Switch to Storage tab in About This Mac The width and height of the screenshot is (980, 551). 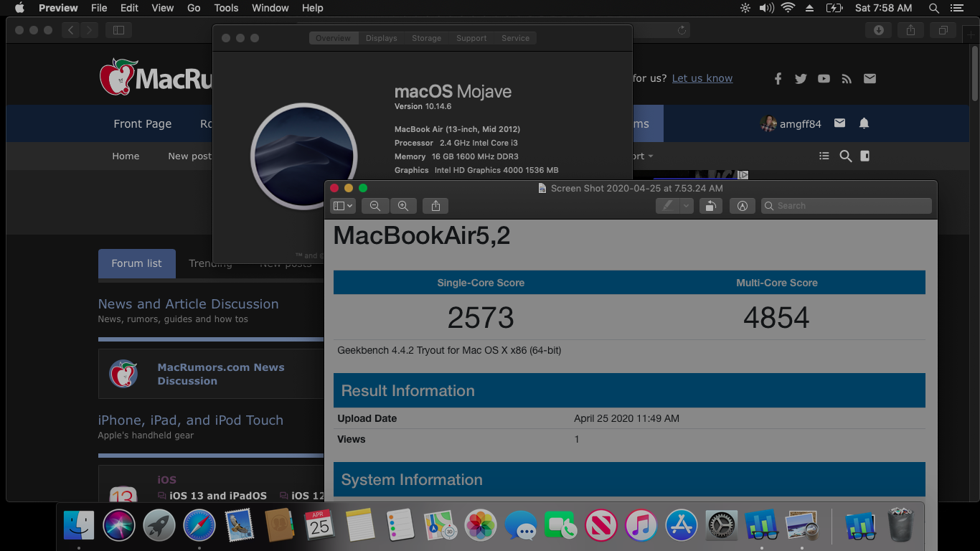tap(426, 38)
